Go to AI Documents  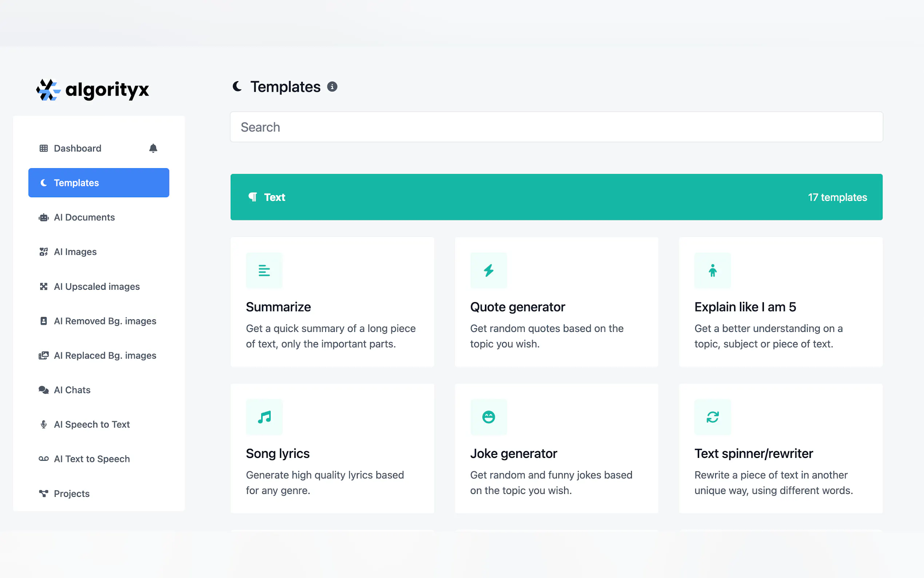click(x=84, y=218)
